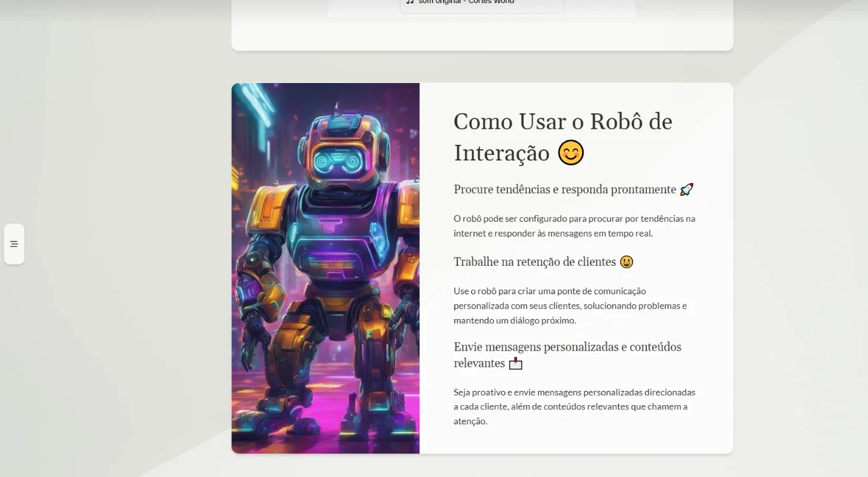Click the grinning emoji after 'retenção de clientes'
Viewport: 868px width, 477px height.
click(626, 262)
